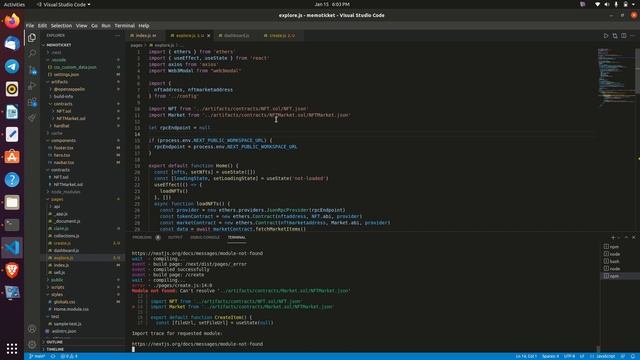Image resolution: width=640 pixels, height=360 pixels.
Task: Open Show Applications grid
Action: (x=12, y=348)
